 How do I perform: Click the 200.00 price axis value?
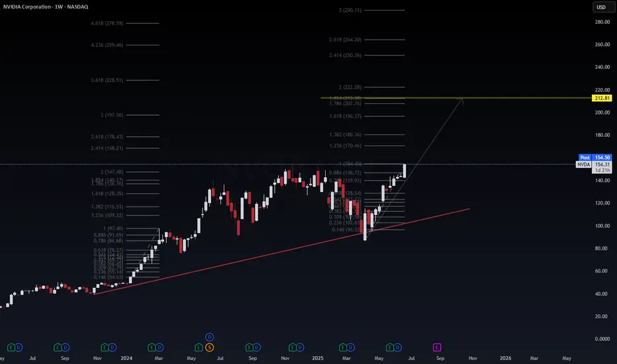coord(602,113)
